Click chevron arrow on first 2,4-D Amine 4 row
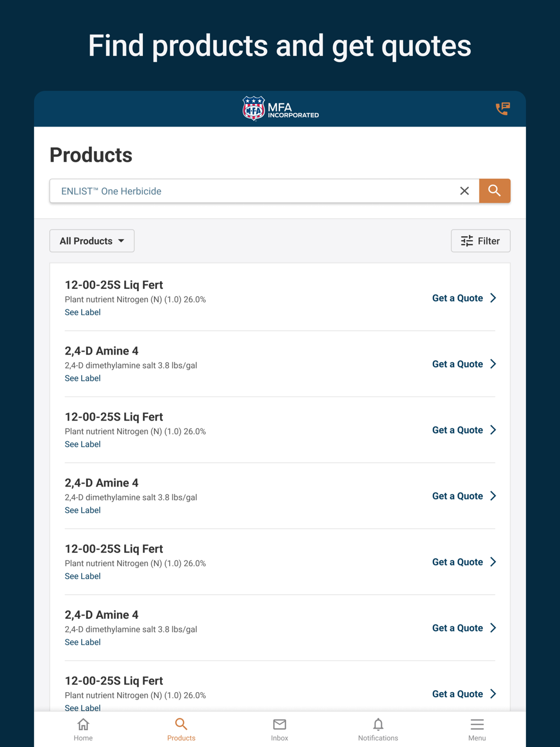Viewport: 560px width, 747px height. [493, 364]
